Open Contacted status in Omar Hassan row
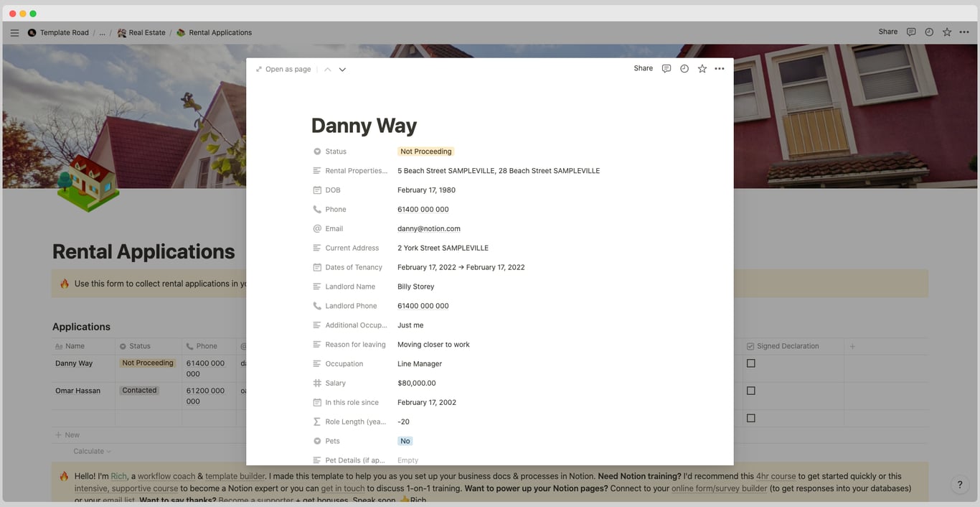 pyautogui.click(x=139, y=391)
